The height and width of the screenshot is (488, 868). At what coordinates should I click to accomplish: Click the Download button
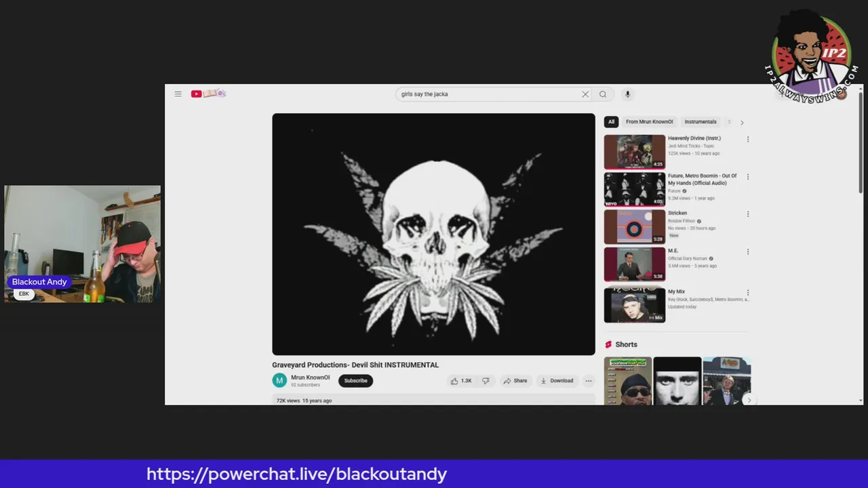557,381
